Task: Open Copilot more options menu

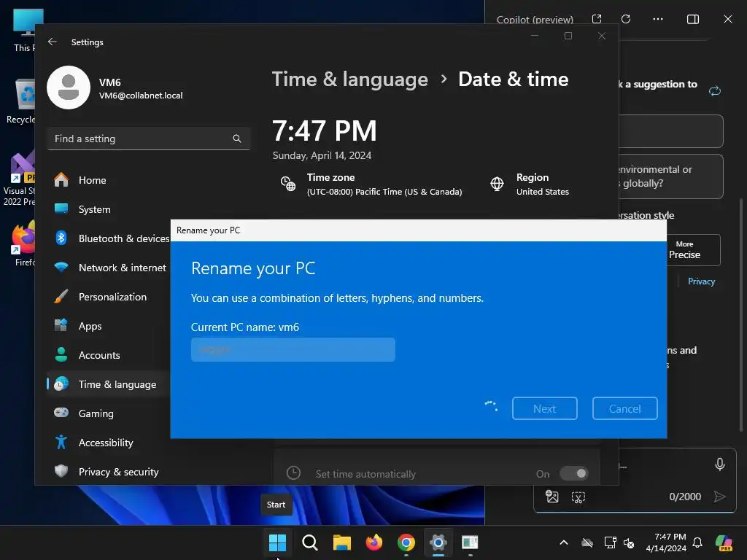Action: [658, 19]
